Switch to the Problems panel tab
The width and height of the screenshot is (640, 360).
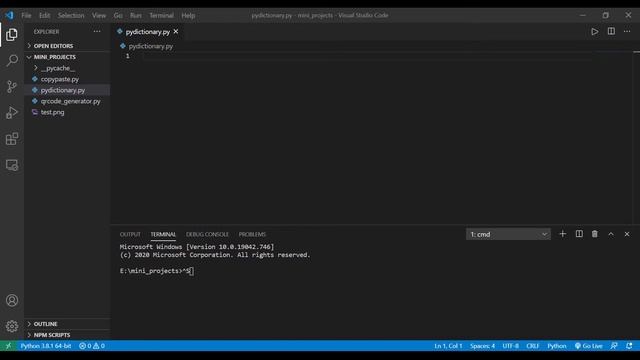click(x=252, y=234)
